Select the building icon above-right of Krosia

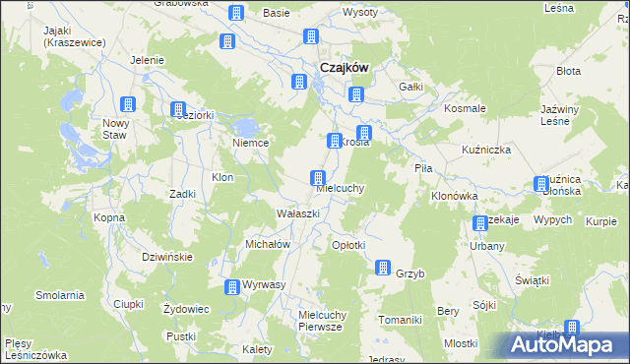click(364, 133)
